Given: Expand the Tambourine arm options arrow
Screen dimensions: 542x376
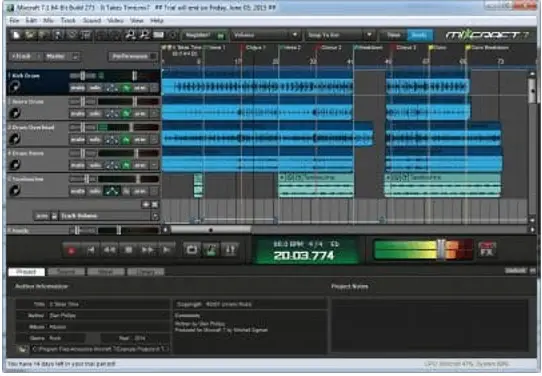Looking at the screenshot, I should point(154,191).
